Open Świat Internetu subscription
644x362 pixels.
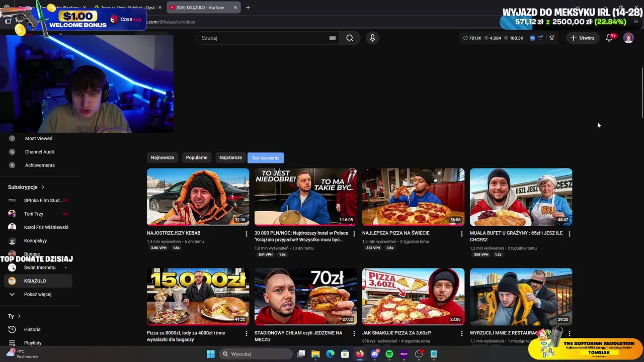[x=38, y=267]
